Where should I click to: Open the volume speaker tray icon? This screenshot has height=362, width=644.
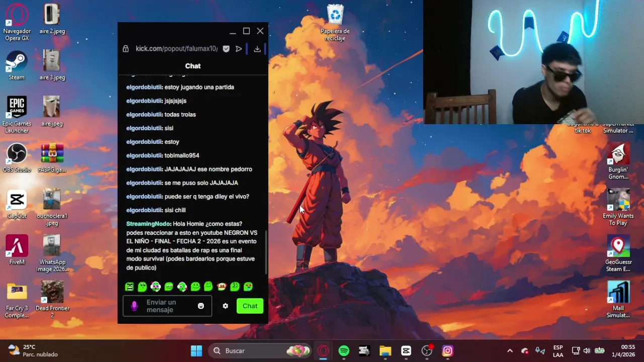[x=587, y=351]
